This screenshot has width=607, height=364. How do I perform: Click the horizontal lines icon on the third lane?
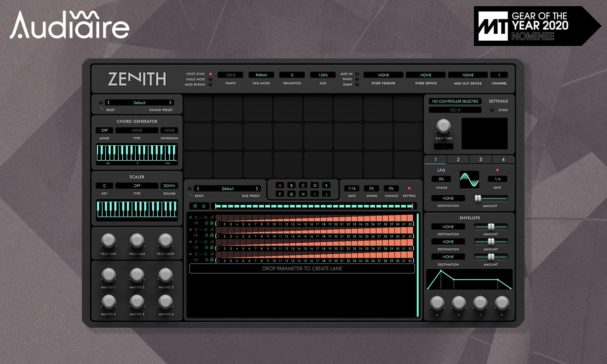pos(206,242)
